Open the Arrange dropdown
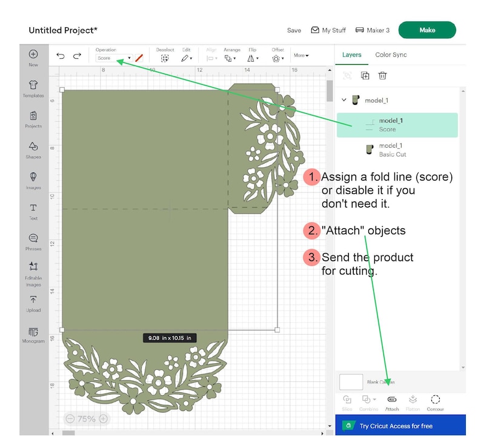This screenshot has width=481, height=448. coord(230,58)
